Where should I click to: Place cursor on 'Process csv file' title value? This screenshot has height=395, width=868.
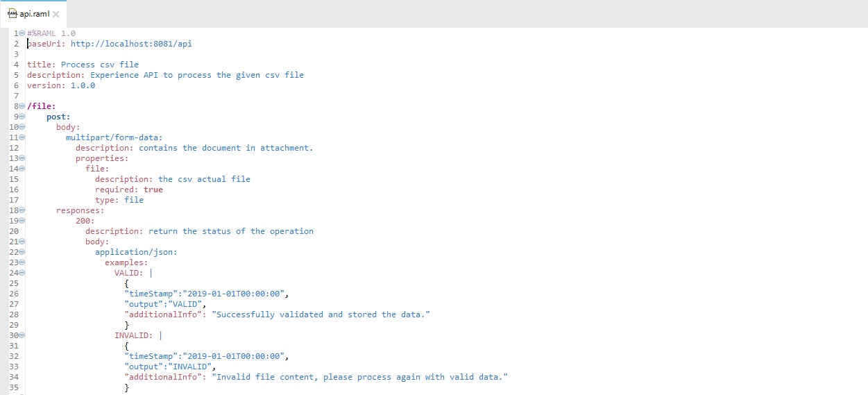[x=100, y=65]
